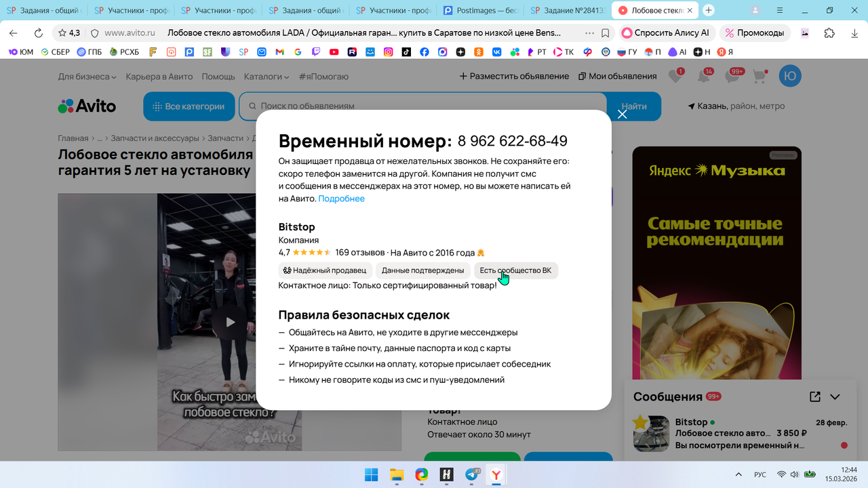Image resolution: width=868 pixels, height=488 pixels.
Task: Open the Avito shopping cart icon
Action: 759,76
